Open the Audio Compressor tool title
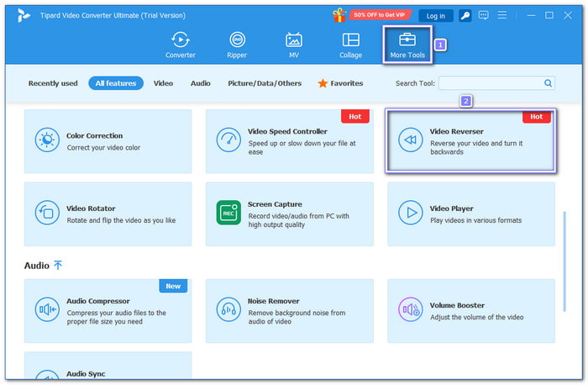This screenshot has width=588, height=385. click(98, 301)
